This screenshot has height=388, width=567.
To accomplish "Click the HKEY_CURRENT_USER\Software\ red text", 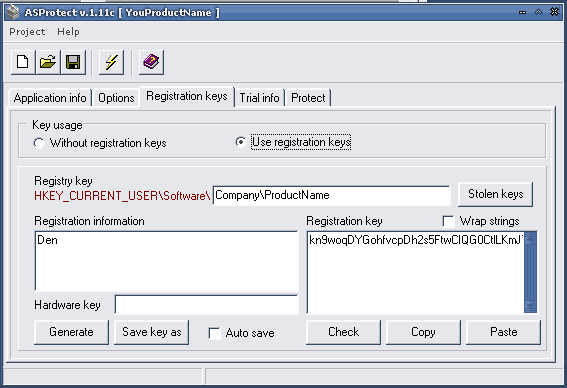I will pyautogui.click(x=122, y=196).
